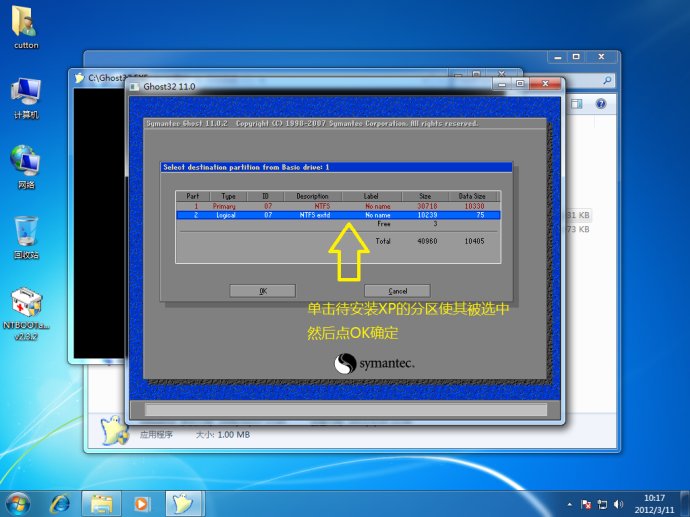Open network tray icon

click(602, 505)
